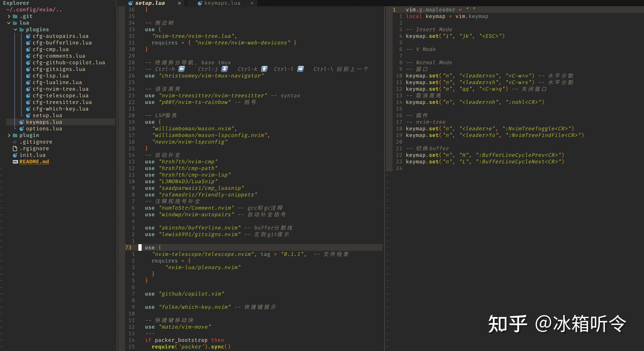Expand the plugin folder

pyautogui.click(x=9, y=135)
